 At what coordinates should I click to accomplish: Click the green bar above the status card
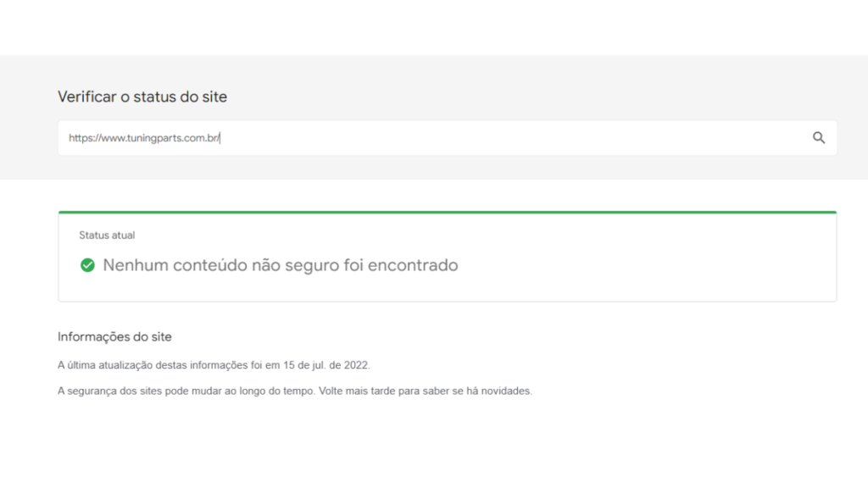tap(446, 210)
